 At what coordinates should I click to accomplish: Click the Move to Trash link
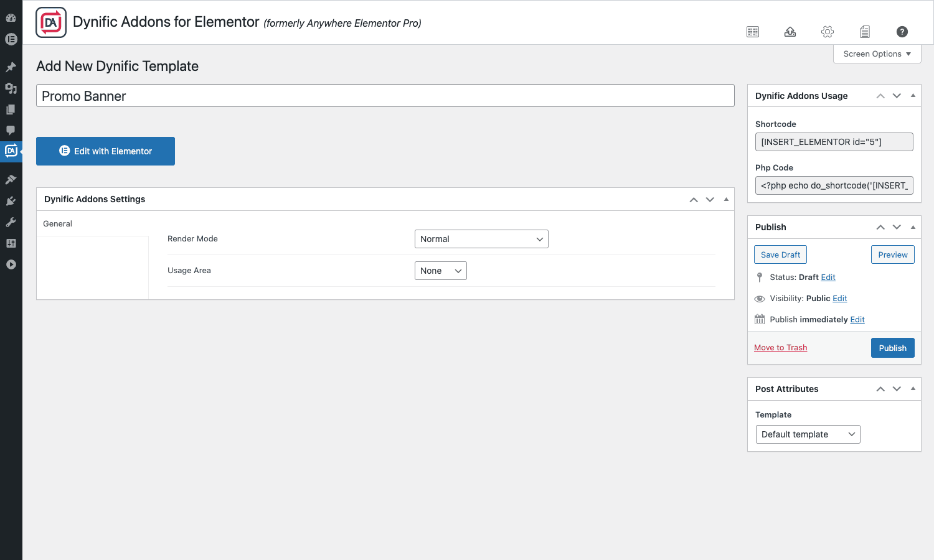[x=780, y=348]
